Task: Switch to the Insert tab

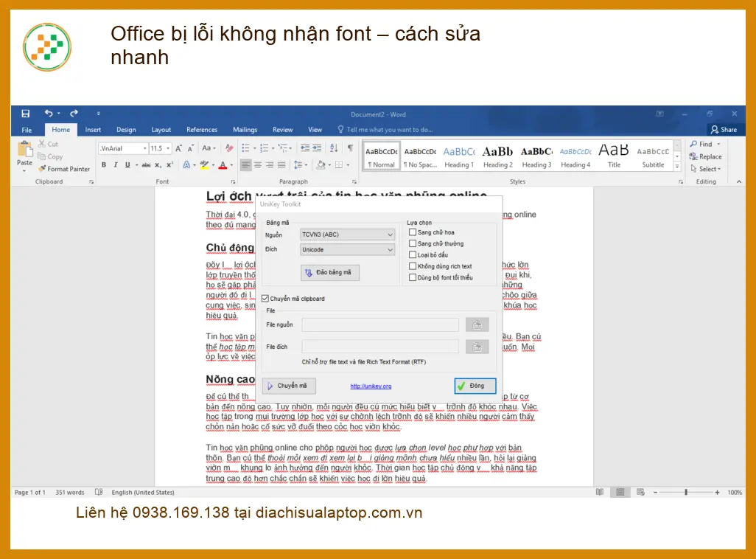Action: [x=93, y=130]
